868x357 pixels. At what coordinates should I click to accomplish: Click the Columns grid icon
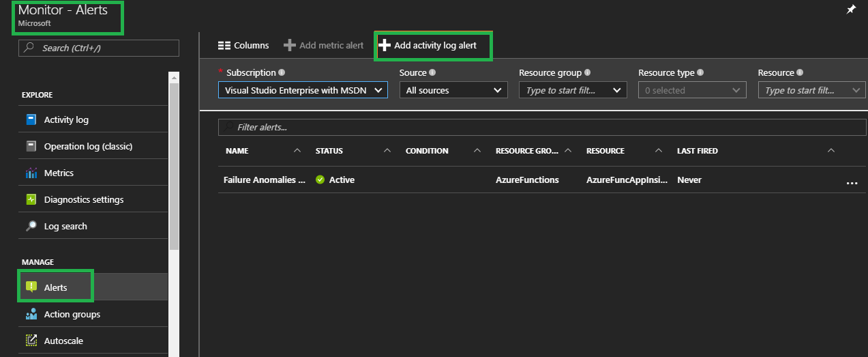point(224,46)
